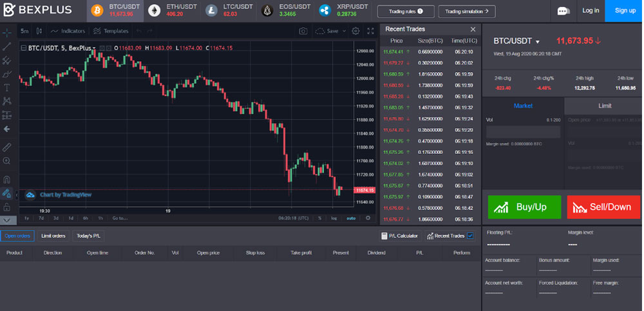Choose the pitchfork drawing tool
The image size is (644, 311).
tap(6, 61)
